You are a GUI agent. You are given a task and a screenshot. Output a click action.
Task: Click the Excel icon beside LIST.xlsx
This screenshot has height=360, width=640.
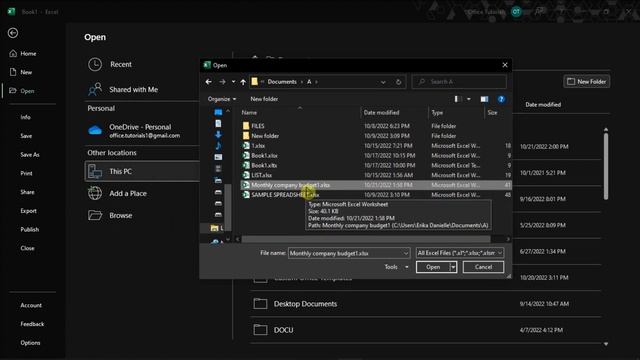pyautogui.click(x=246, y=175)
